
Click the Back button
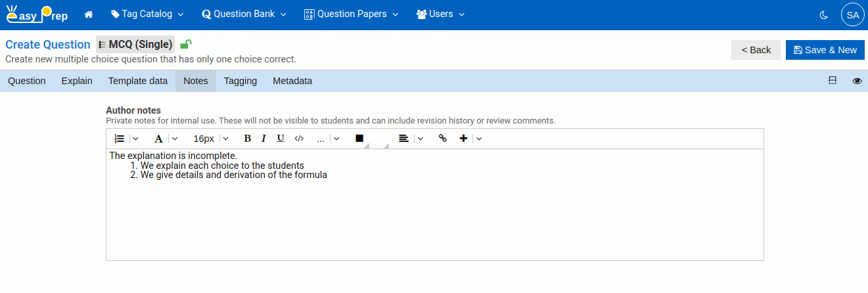pos(756,50)
